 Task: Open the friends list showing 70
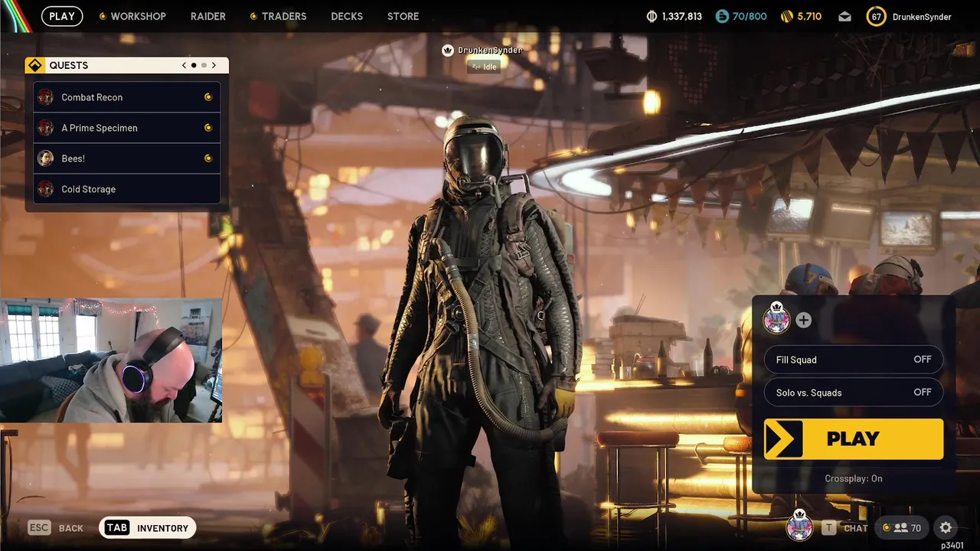click(x=902, y=528)
